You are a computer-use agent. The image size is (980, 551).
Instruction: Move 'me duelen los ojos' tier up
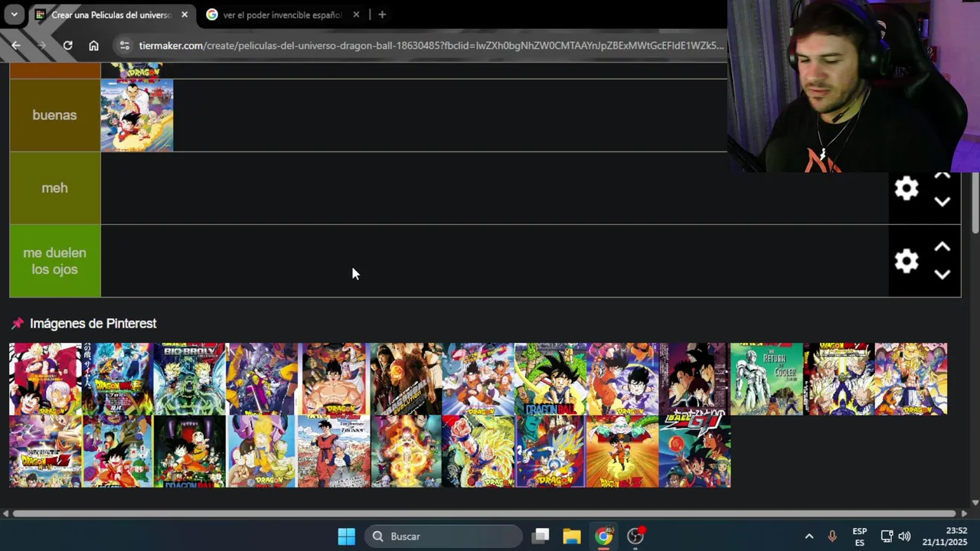[942, 247]
